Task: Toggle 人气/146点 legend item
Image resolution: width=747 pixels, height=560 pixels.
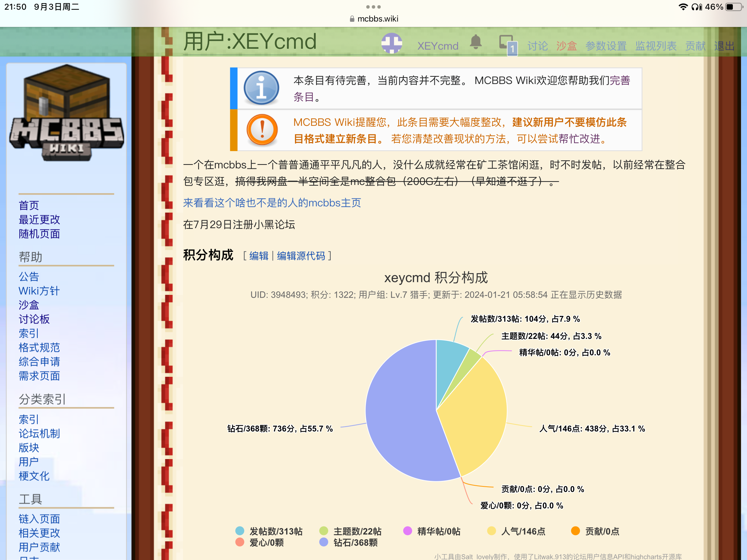Action: click(516, 531)
